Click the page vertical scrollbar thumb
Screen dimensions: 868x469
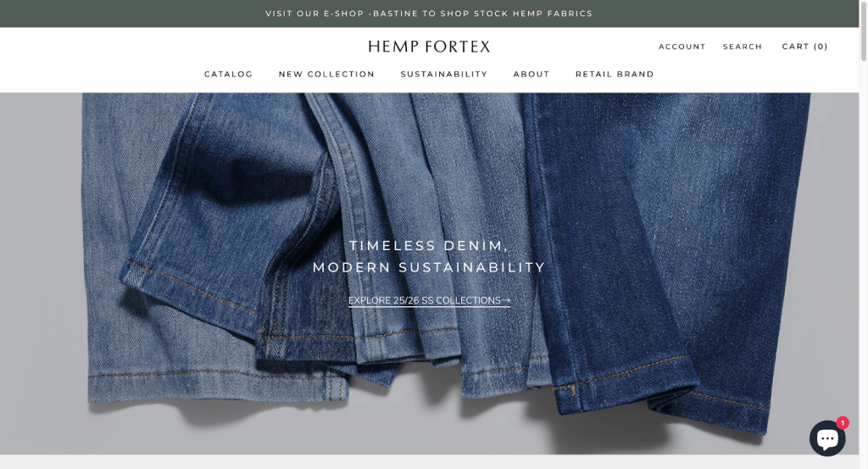863,31
